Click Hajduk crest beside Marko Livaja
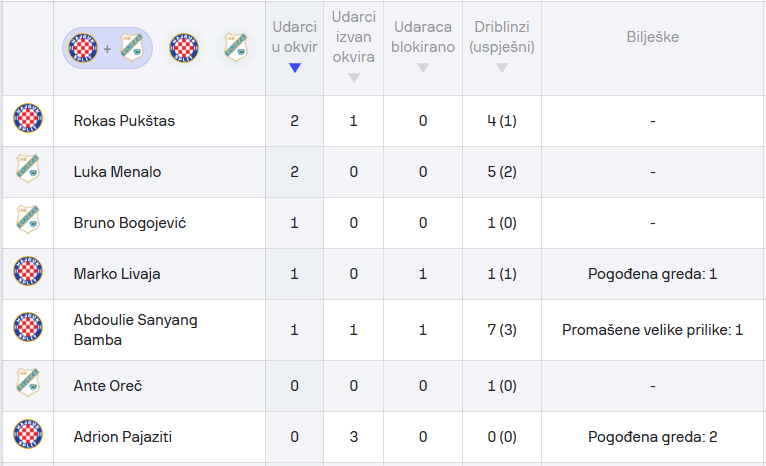The height and width of the screenshot is (466, 766). pos(28,271)
